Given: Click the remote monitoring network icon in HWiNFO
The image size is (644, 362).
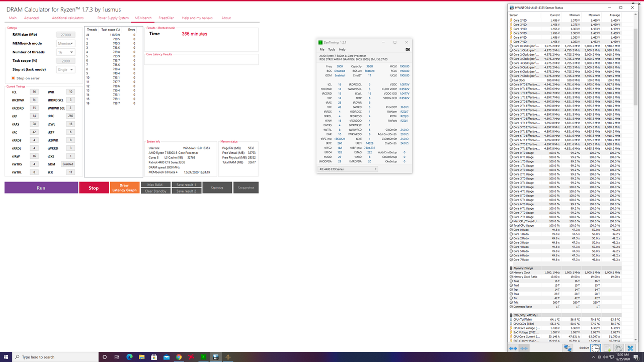Looking at the screenshot, I should (x=568, y=348).
